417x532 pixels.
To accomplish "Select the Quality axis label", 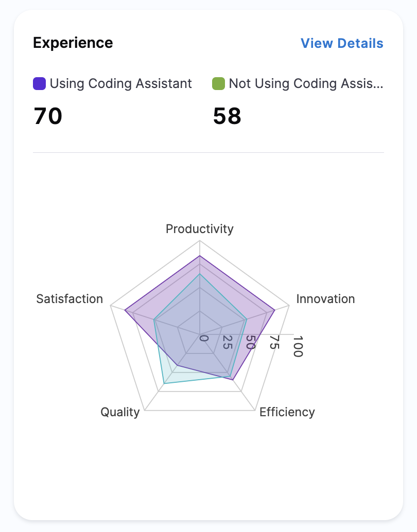I will tap(120, 412).
